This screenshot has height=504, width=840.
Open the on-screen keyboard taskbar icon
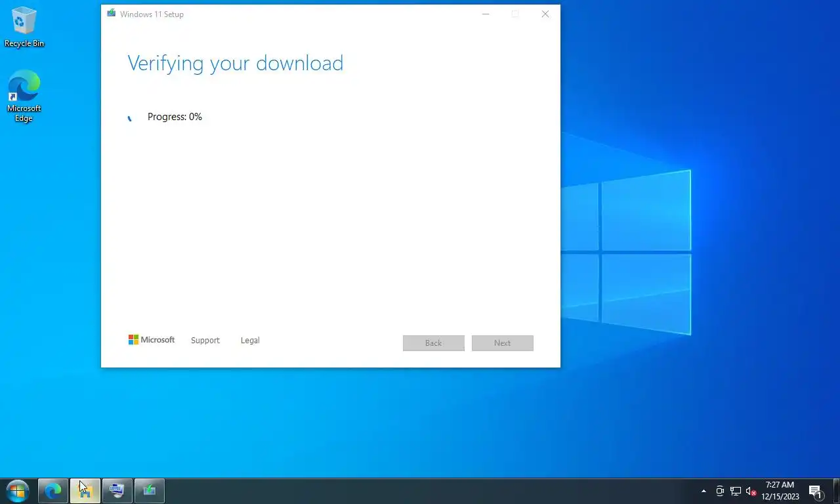pyautogui.click(x=117, y=491)
